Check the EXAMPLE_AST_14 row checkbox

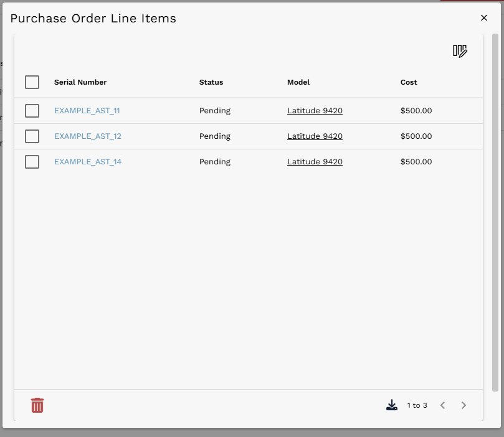click(x=32, y=162)
